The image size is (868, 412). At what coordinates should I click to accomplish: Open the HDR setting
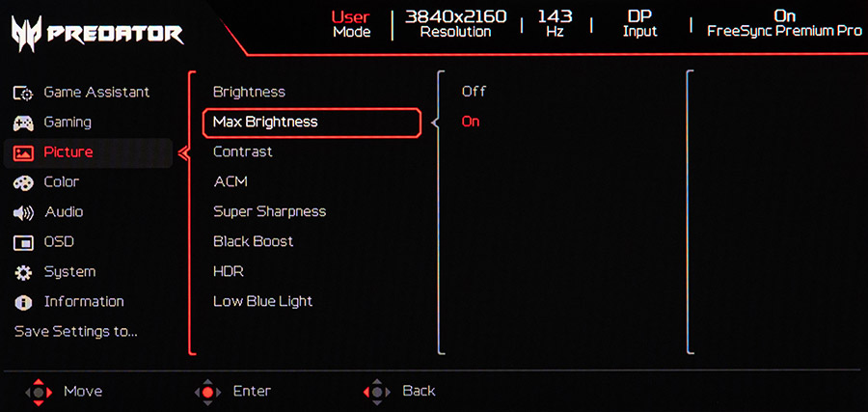pos(229,271)
